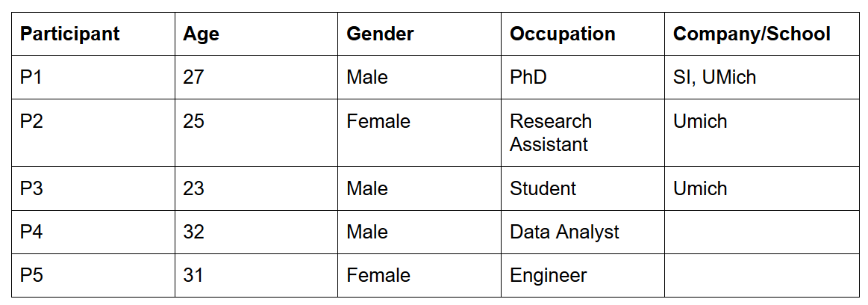Viewport: 868px width, 305px height.
Task: Select the cell with age 25
Action: (x=256, y=132)
